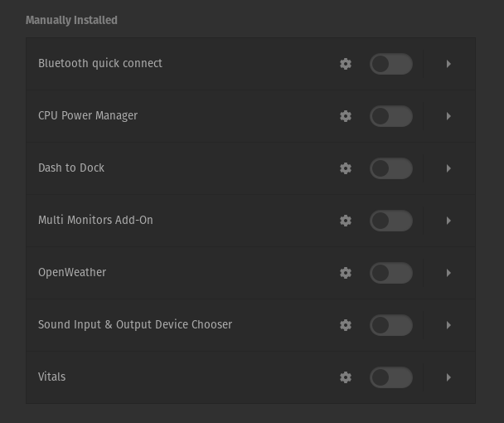The image size is (504, 423).
Task: Click the Manually Installed heading
Action: coord(71,20)
